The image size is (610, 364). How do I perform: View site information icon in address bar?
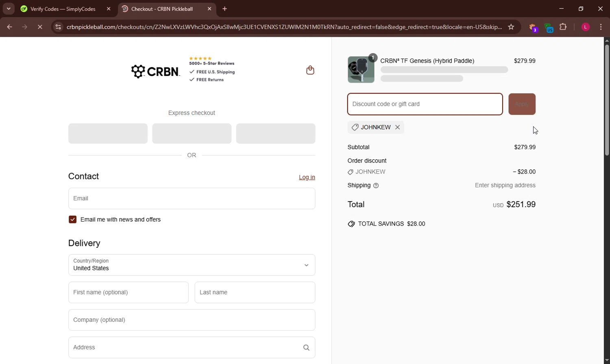tap(58, 27)
